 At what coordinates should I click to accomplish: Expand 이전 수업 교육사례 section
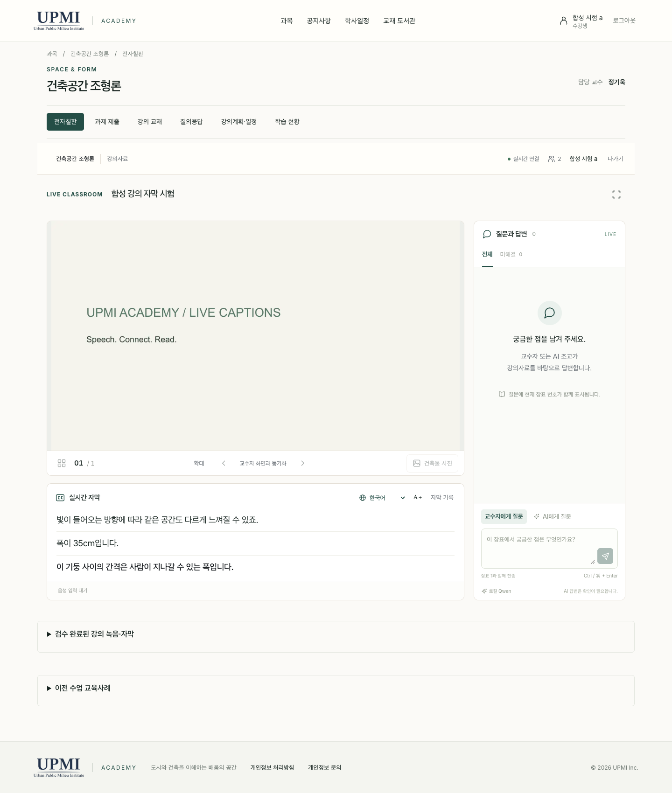click(x=79, y=688)
